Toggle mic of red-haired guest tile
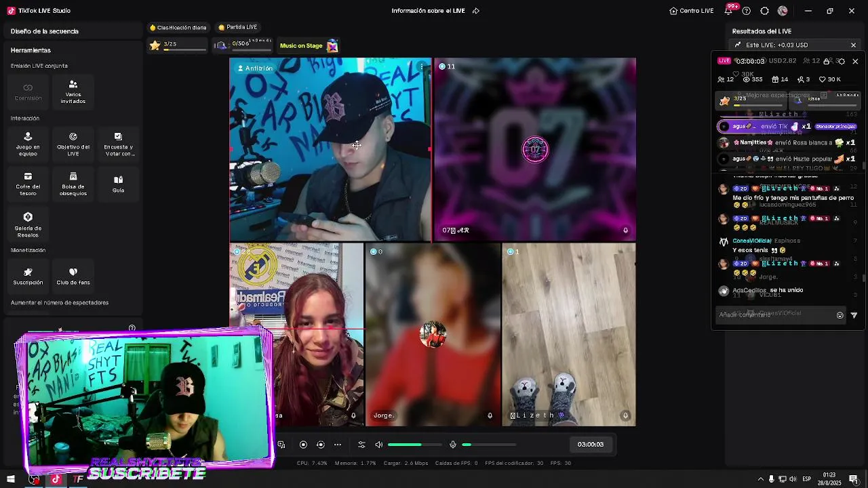The width and height of the screenshot is (868, 488). [353, 415]
